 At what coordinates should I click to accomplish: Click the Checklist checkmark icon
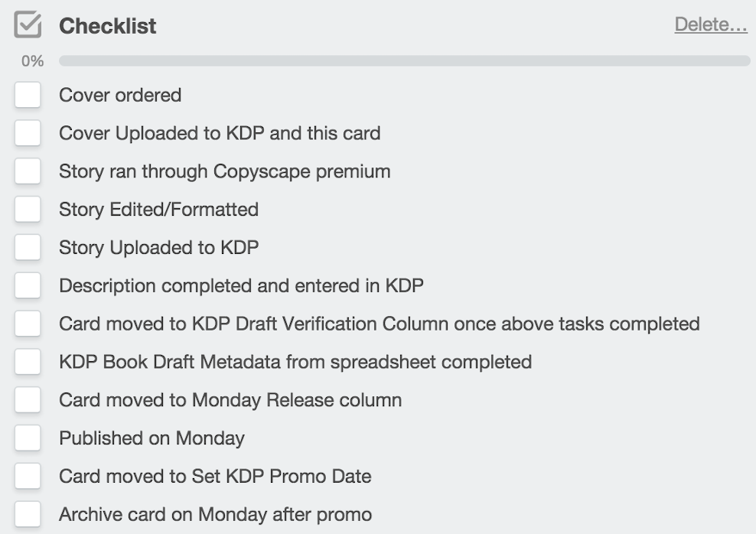28,24
